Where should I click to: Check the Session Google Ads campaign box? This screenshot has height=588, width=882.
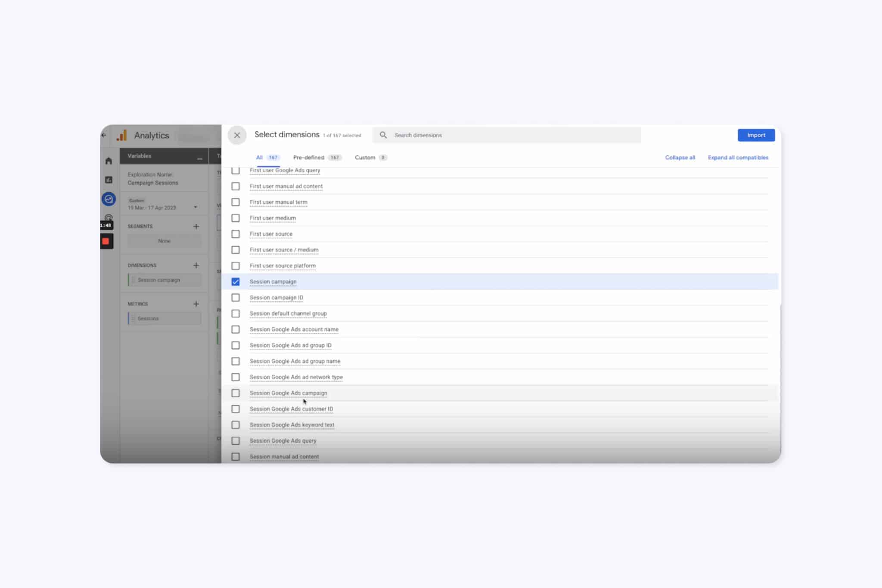click(x=236, y=393)
